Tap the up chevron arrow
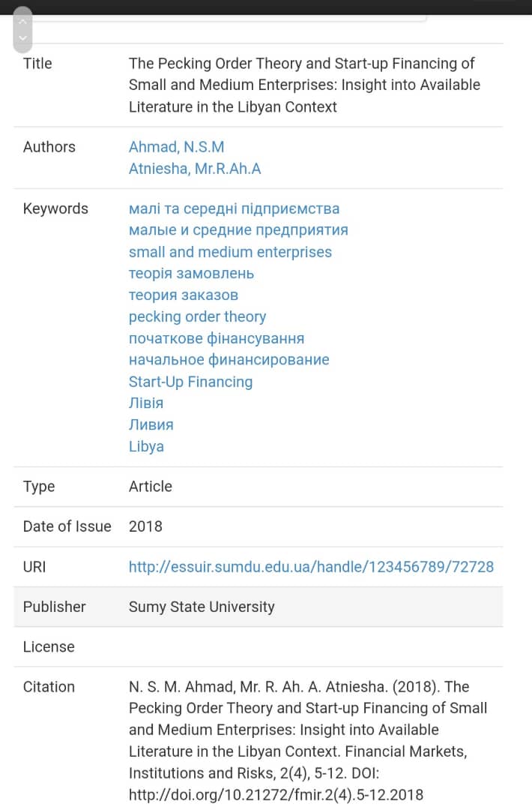The height and width of the screenshot is (810, 532). tap(23, 20)
